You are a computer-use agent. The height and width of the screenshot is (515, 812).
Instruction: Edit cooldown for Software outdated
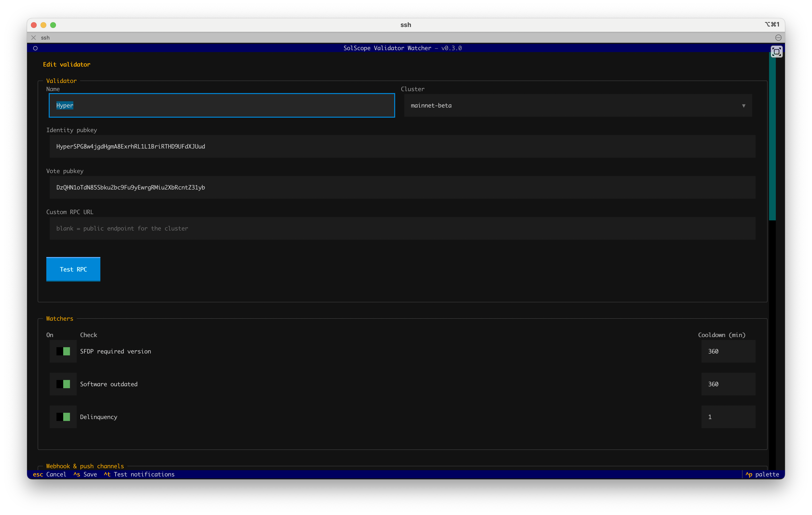point(728,384)
